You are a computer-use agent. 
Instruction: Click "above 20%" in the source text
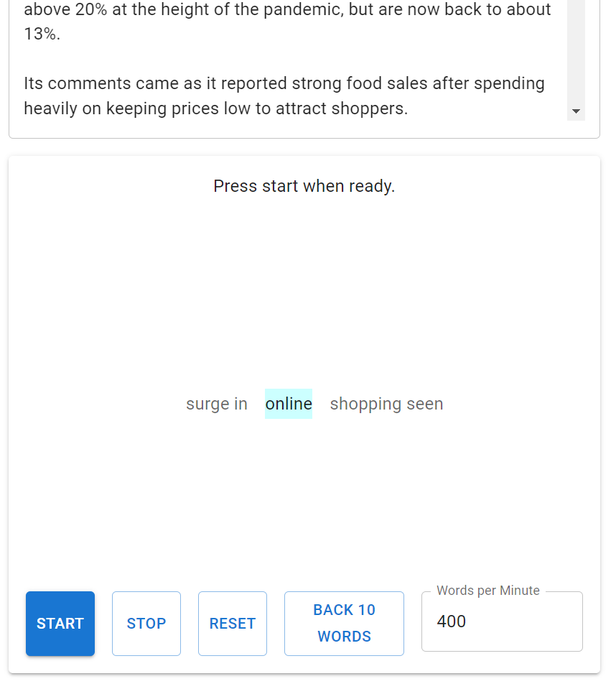[x=66, y=10]
